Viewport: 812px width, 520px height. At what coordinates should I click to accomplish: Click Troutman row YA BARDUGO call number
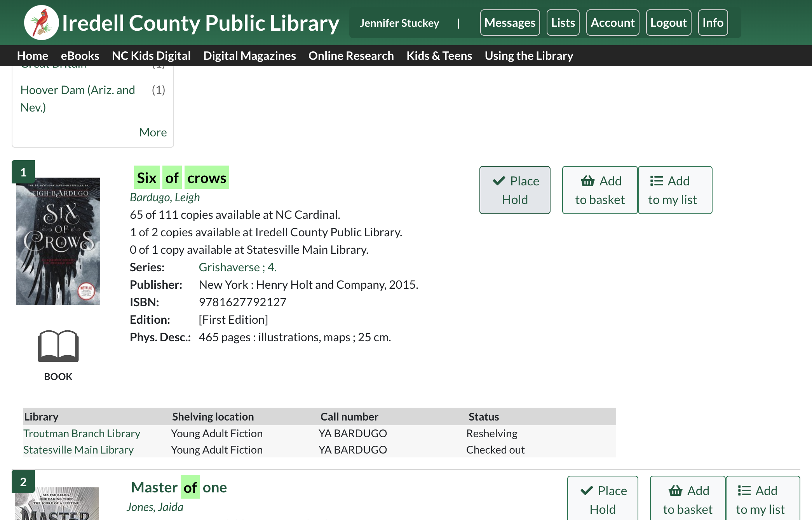coord(353,433)
